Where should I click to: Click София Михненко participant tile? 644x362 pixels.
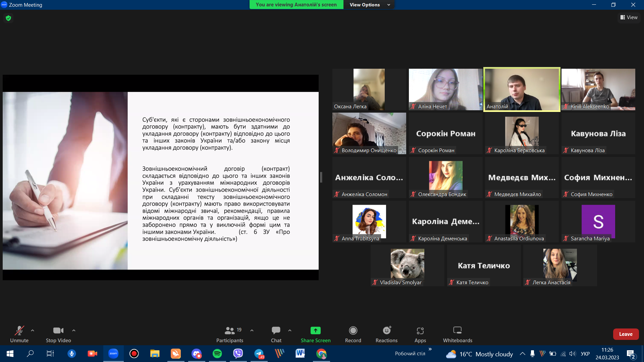[598, 177]
